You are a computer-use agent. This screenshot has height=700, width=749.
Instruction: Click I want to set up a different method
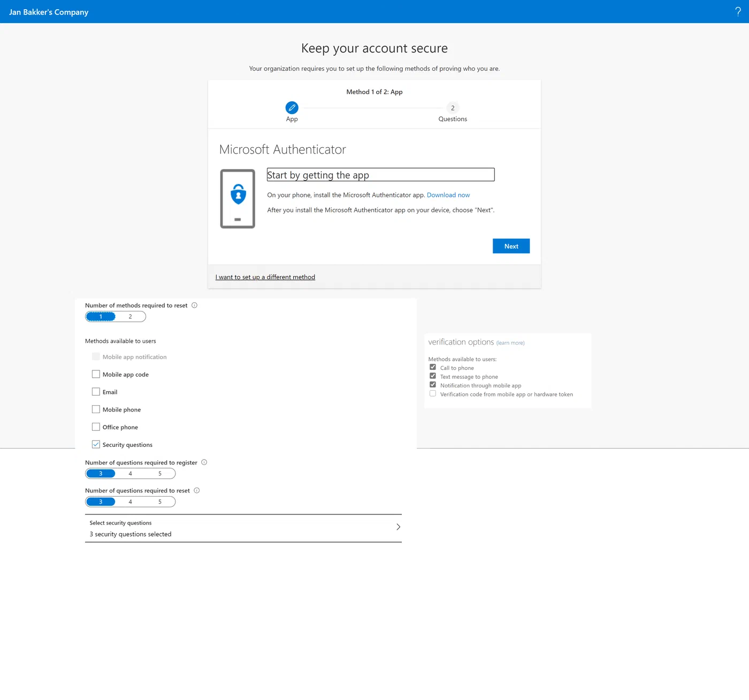click(265, 277)
